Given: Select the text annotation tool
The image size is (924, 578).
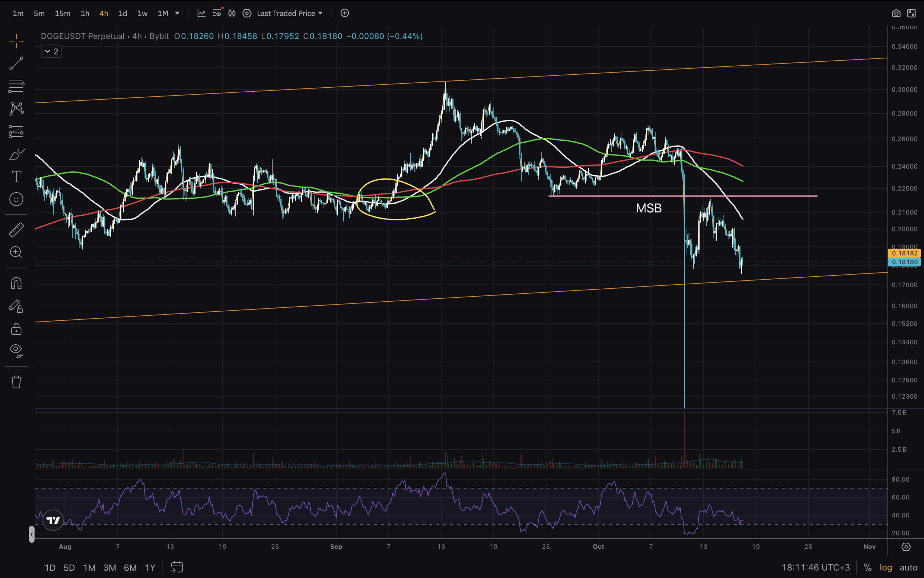Looking at the screenshot, I should pyautogui.click(x=16, y=177).
